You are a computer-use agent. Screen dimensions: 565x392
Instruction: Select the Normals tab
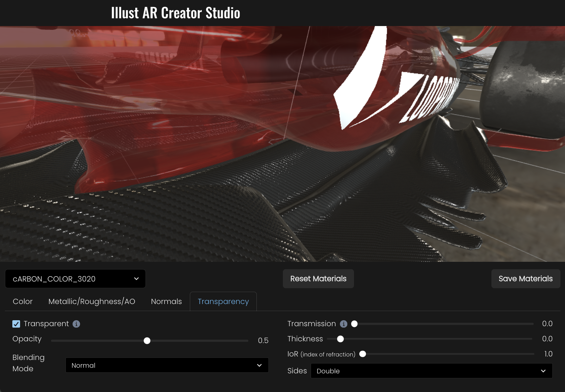(x=166, y=302)
